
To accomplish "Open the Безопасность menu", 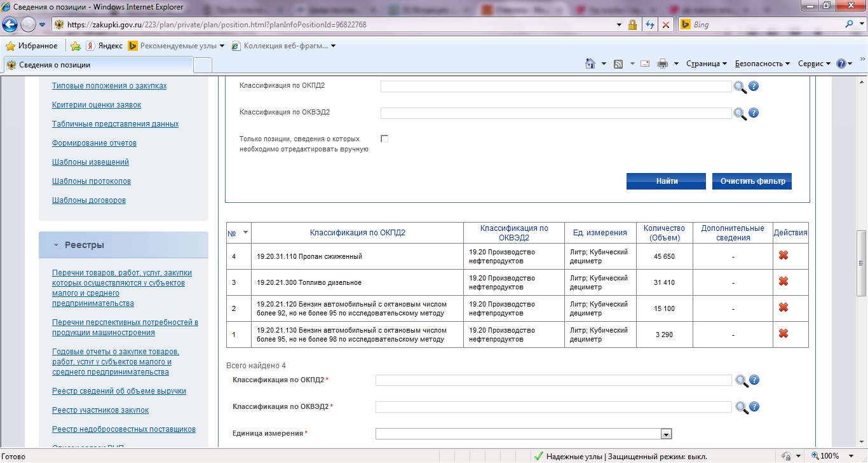I will (762, 64).
